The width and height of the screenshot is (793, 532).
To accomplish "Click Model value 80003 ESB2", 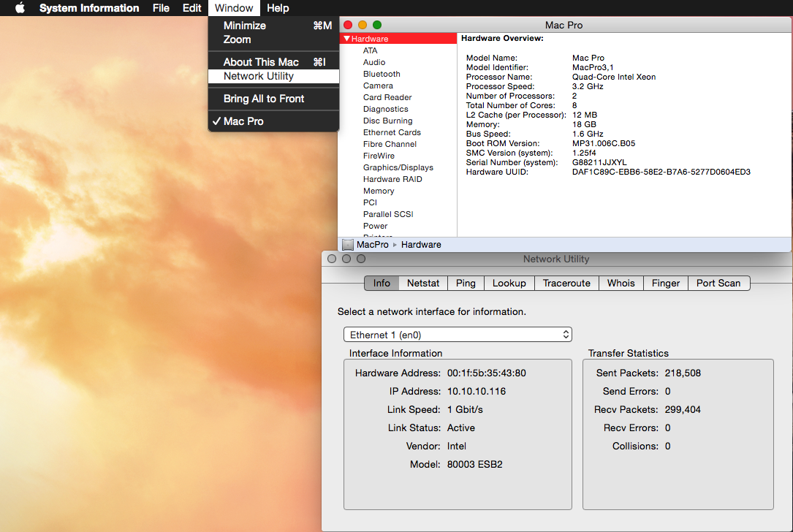I will coord(475,464).
